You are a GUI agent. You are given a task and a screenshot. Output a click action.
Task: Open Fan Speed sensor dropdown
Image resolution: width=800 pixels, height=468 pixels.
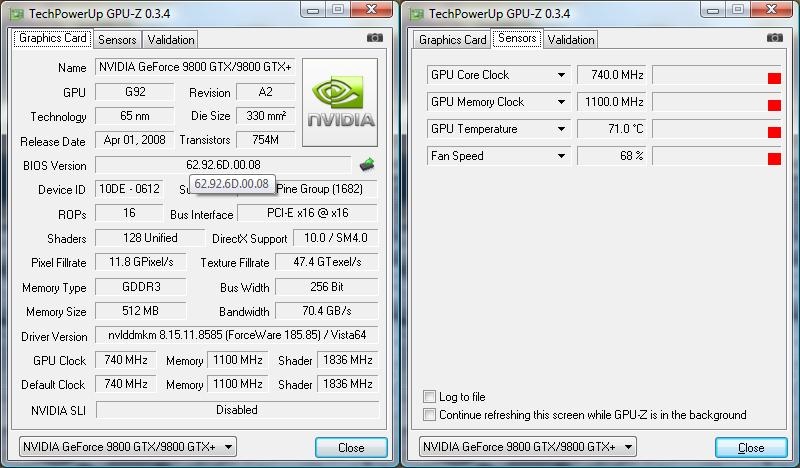(561, 156)
